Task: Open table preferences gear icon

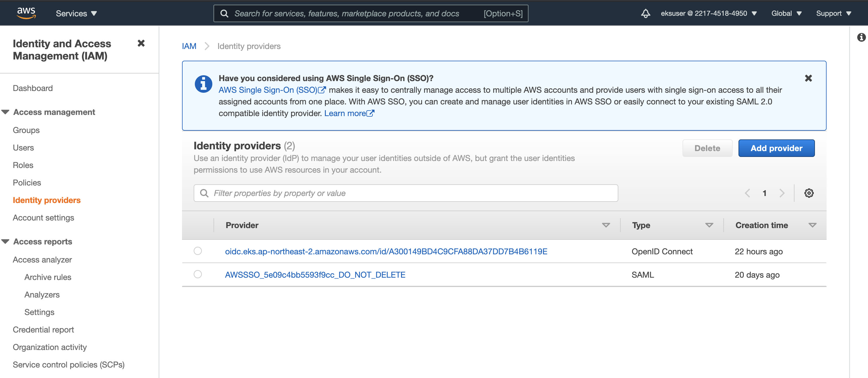Action: tap(809, 193)
